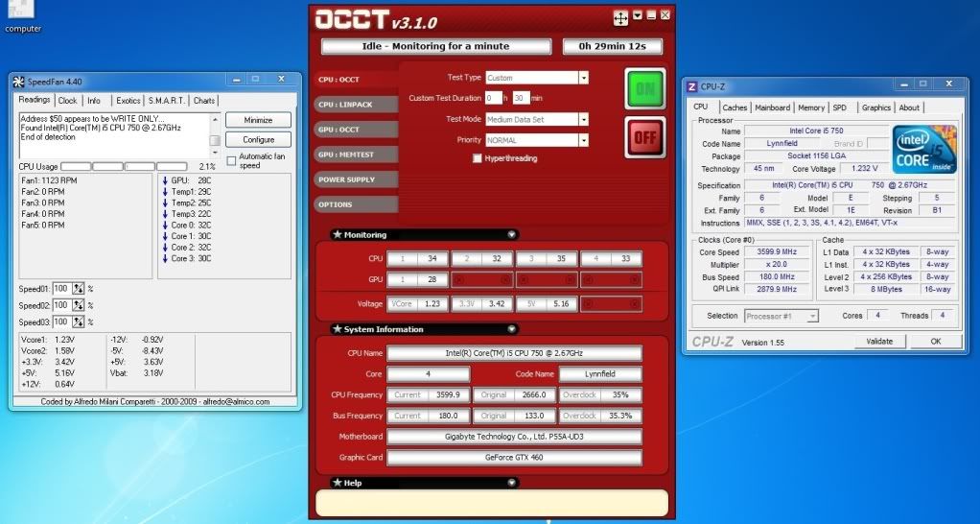Expand the Priority dropdown set to NORMAL

(582, 140)
